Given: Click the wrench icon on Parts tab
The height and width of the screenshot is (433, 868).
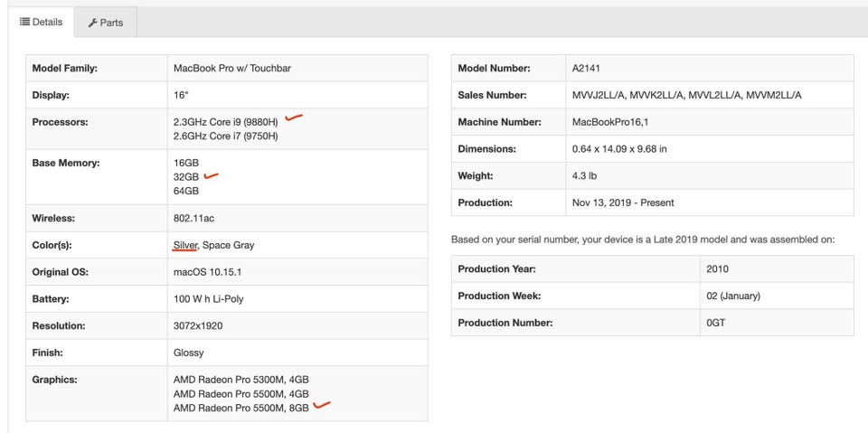Looking at the screenshot, I should [x=92, y=23].
